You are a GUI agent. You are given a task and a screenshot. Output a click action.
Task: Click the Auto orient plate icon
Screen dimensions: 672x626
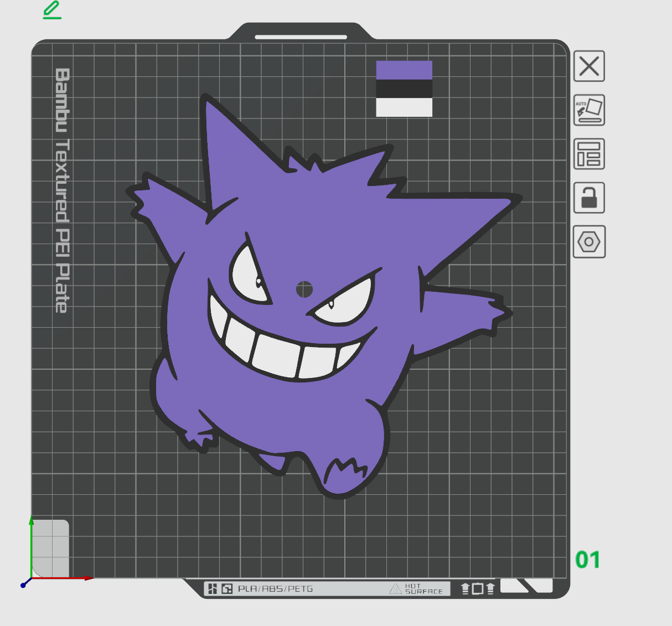(589, 110)
